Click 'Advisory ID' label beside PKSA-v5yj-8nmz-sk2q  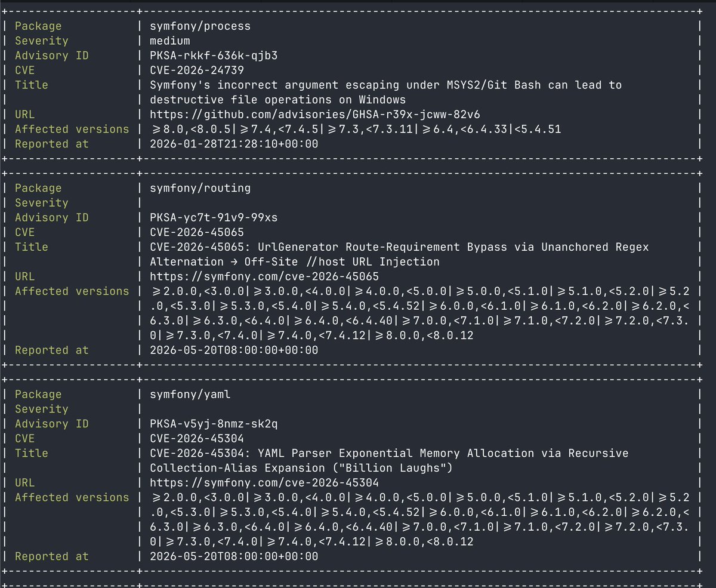click(x=51, y=423)
